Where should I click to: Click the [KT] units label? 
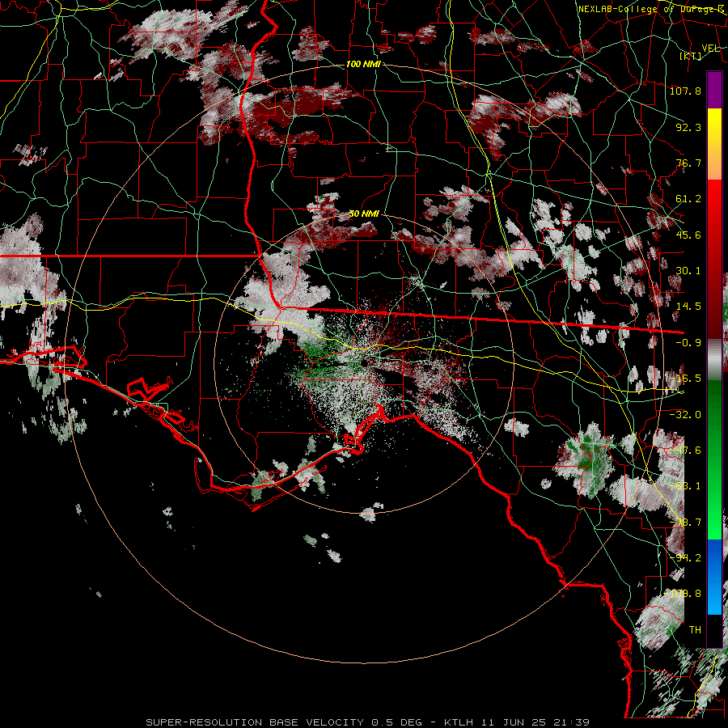click(x=691, y=56)
